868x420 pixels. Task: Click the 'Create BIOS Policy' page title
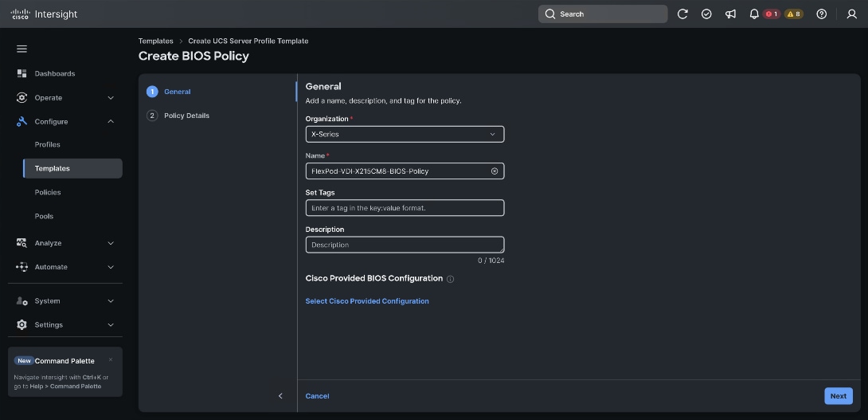[194, 56]
